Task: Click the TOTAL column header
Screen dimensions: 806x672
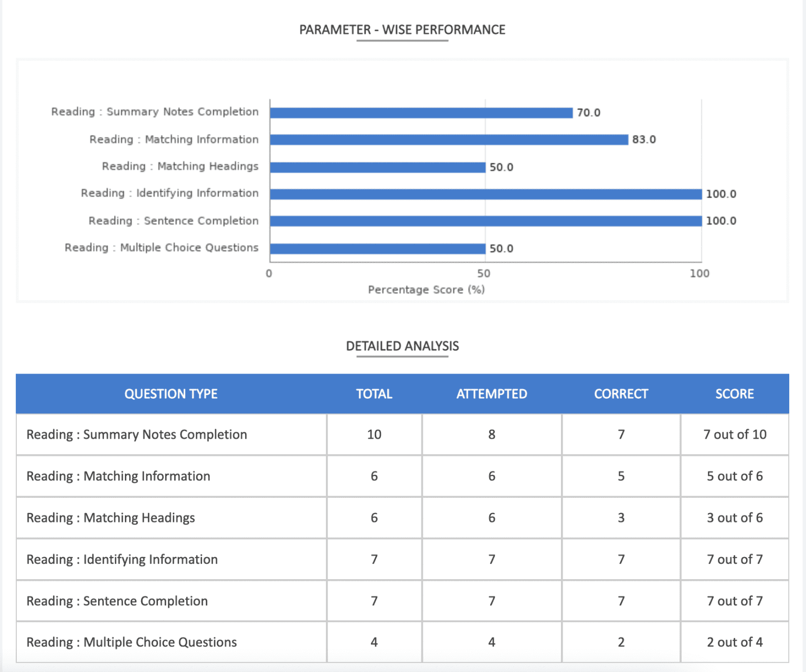Action: click(x=374, y=393)
